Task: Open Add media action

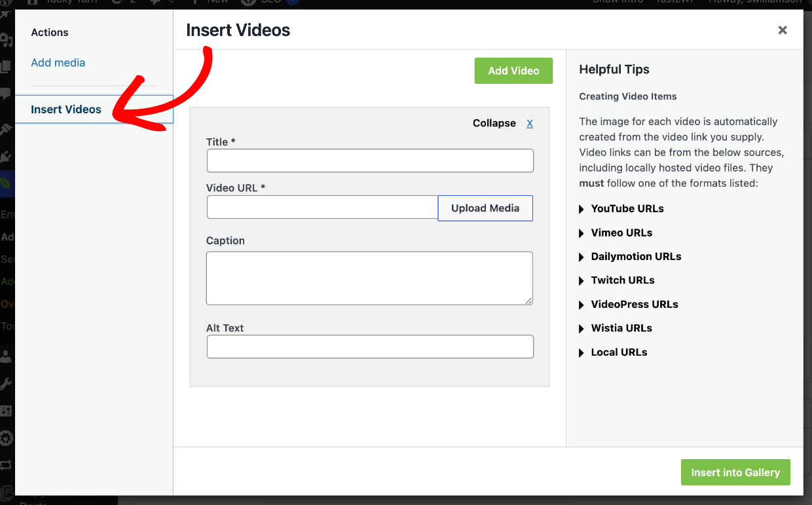Action: point(58,63)
